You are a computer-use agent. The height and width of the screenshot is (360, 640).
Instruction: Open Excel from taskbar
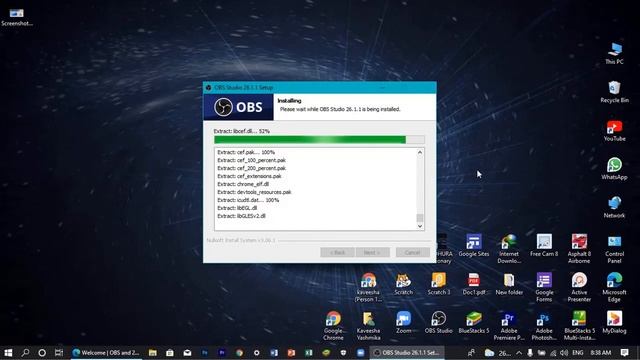click(309, 353)
